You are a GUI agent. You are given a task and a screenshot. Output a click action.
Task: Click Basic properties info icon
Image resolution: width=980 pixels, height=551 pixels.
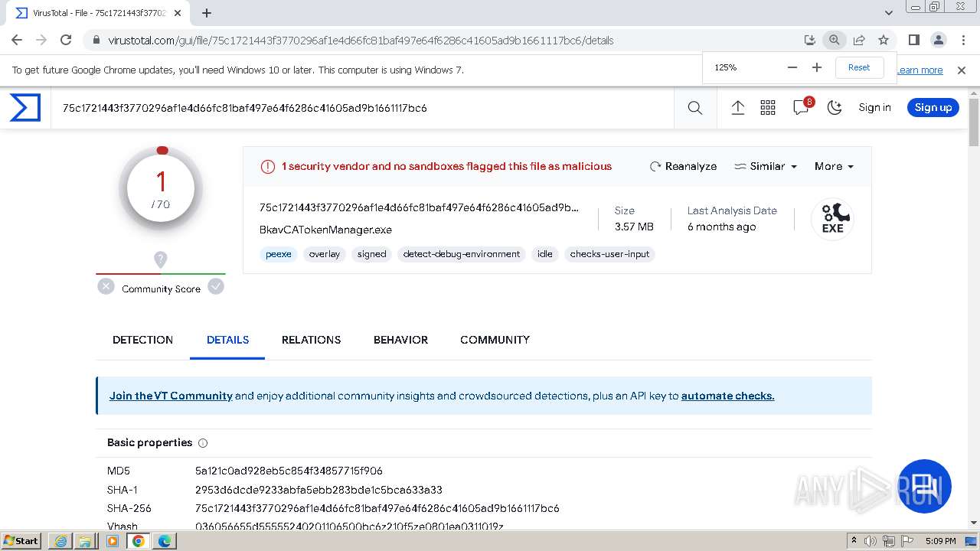(x=203, y=443)
